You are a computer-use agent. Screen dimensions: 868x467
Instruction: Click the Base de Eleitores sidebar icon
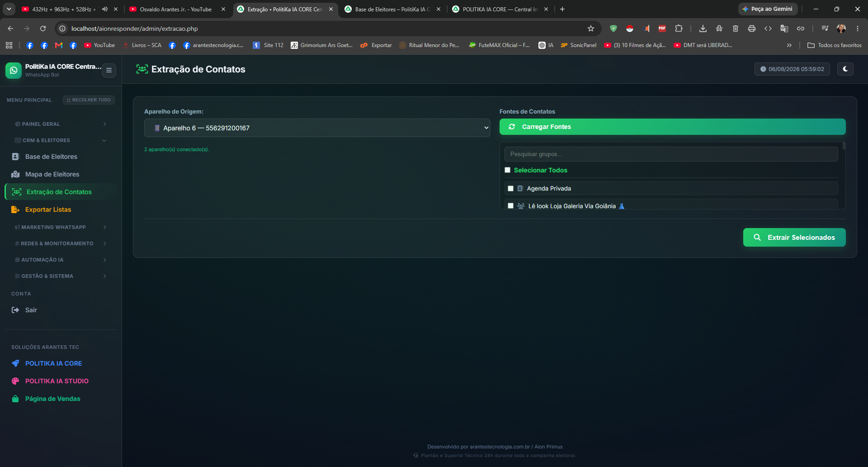click(x=15, y=157)
